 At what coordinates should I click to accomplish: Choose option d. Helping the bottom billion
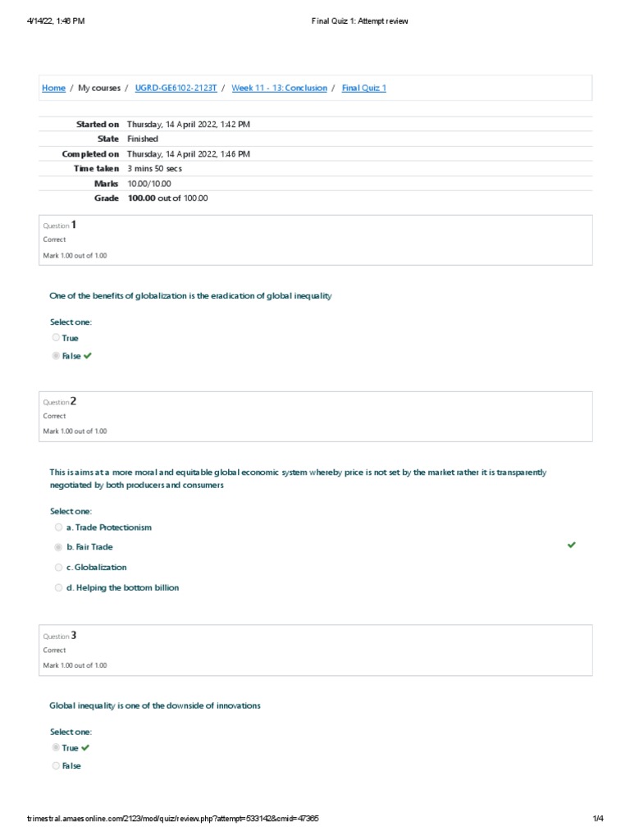[58, 587]
